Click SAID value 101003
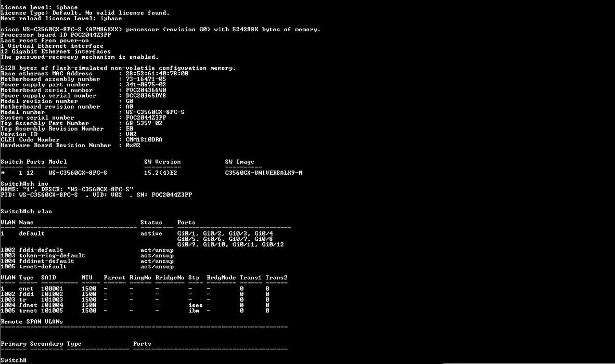The width and height of the screenshot is (615, 364). click(x=52, y=300)
